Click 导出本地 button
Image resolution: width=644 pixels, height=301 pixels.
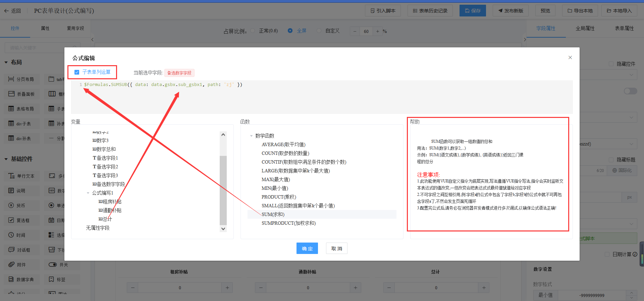(x=580, y=11)
